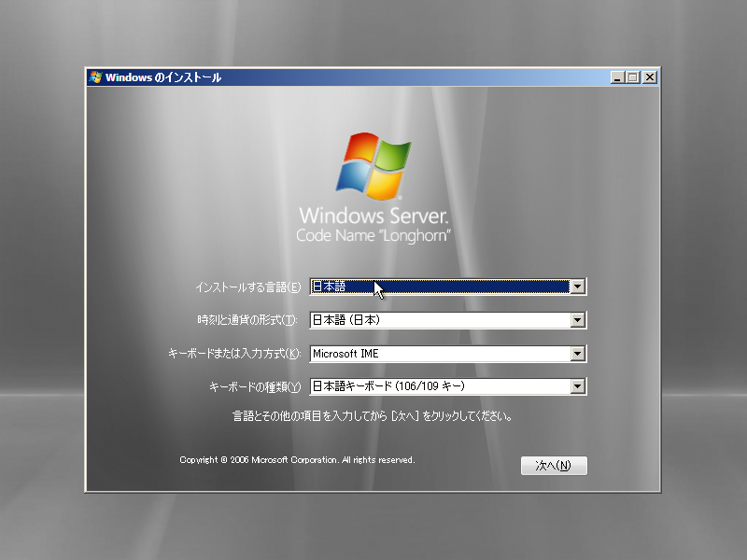Click the dropdown arrow for keyboard type
Screen dimensions: 747x560
tap(579, 386)
